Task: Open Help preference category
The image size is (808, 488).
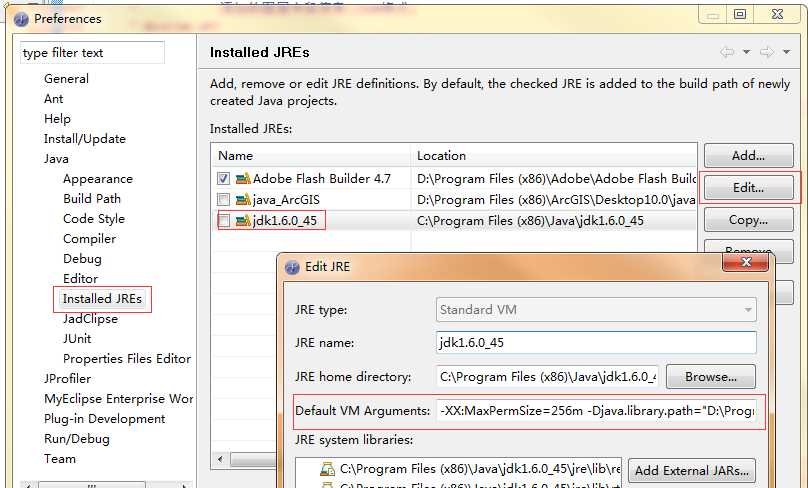Action: pos(57,119)
